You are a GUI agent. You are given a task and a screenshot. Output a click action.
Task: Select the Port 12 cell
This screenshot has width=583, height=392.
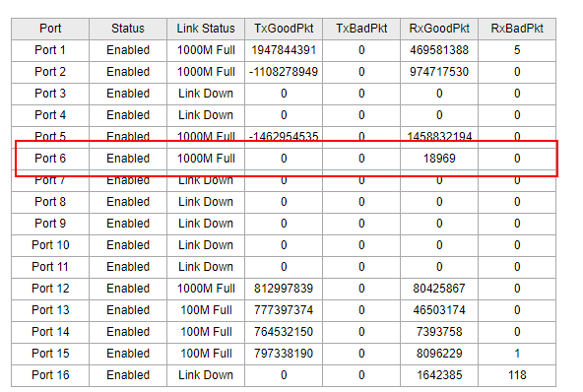pyautogui.click(x=50, y=289)
